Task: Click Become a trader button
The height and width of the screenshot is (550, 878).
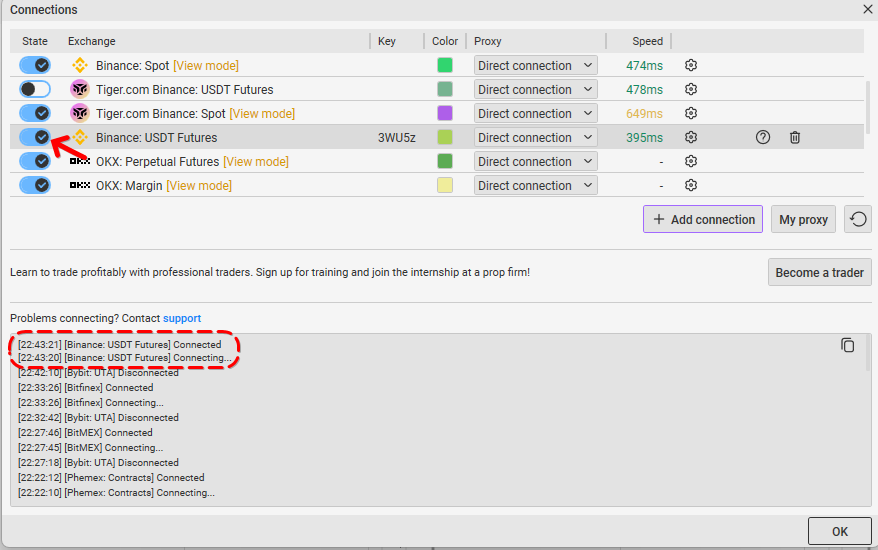Action: click(x=820, y=272)
